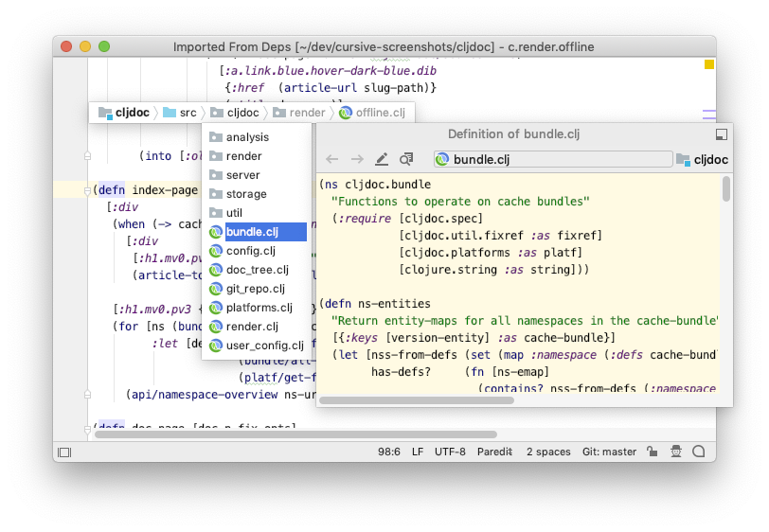Image resolution: width=769 pixels, height=532 pixels.
Task: Click the read-only lock icon in status bar
Action: coord(652,452)
